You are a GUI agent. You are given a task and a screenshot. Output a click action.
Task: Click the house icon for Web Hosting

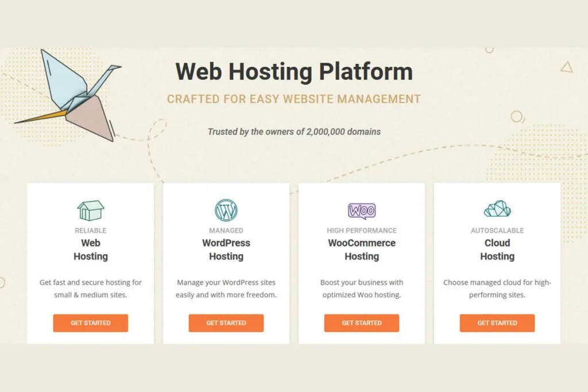[90, 210]
